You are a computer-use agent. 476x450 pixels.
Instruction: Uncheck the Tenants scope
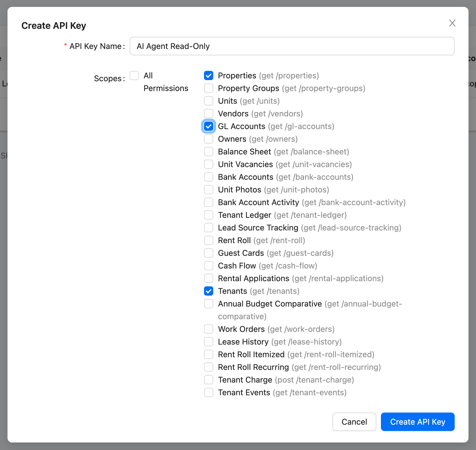tap(209, 291)
